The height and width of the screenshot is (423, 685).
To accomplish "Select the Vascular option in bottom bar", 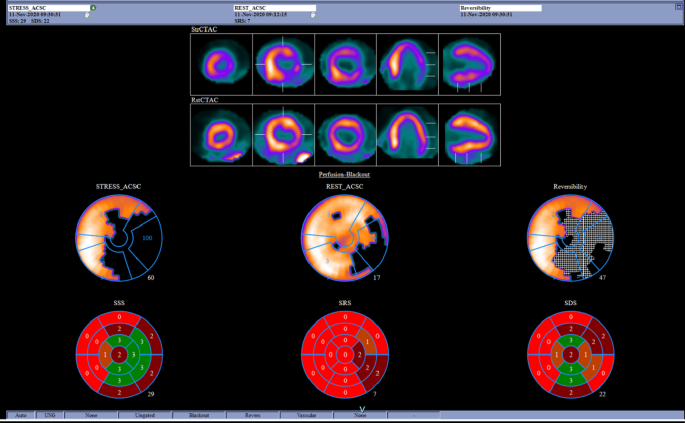I will tap(307, 414).
